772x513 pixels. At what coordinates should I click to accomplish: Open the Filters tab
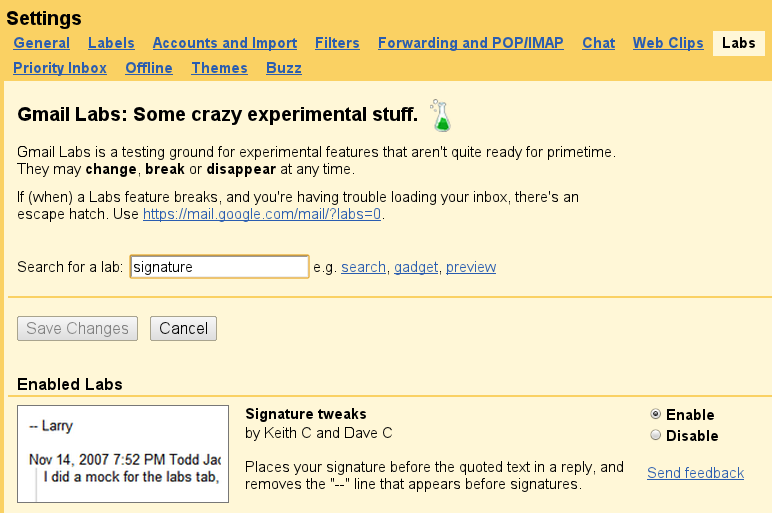click(x=337, y=43)
